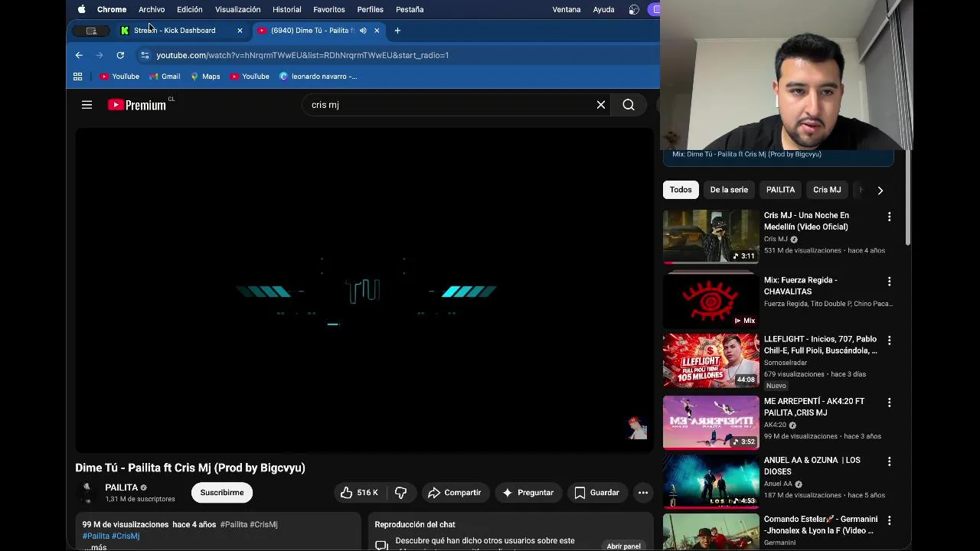Open options for LLEFLIGHT video
980x551 pixels.
889,340
